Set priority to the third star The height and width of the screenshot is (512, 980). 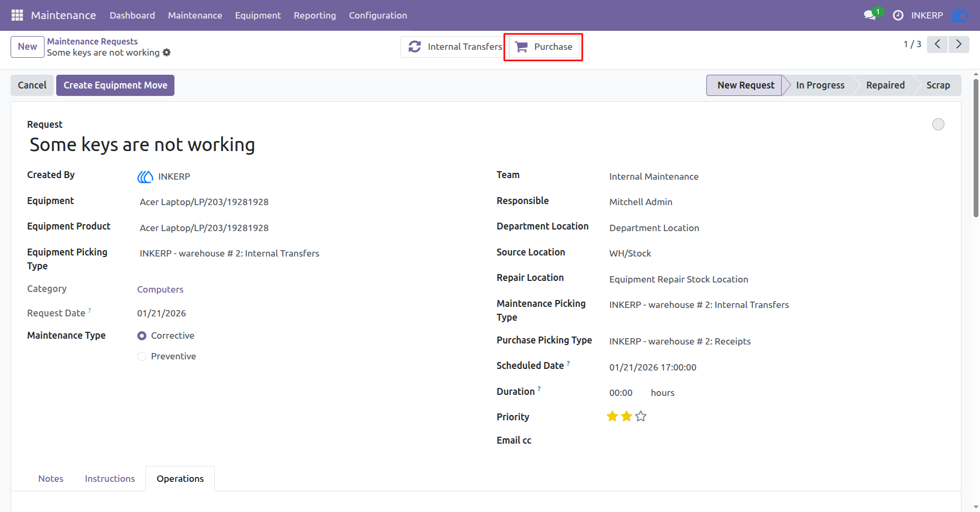pyautogui.click(x=641, y=417)
